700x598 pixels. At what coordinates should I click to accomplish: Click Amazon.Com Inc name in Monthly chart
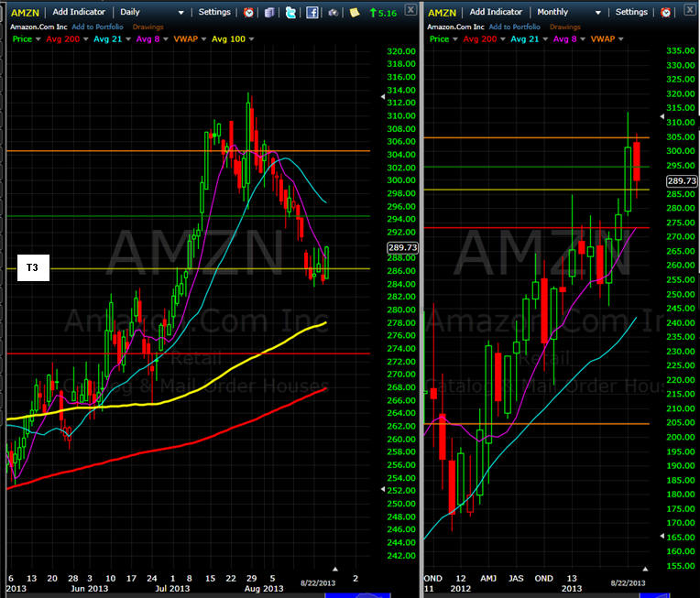point(455,27)
